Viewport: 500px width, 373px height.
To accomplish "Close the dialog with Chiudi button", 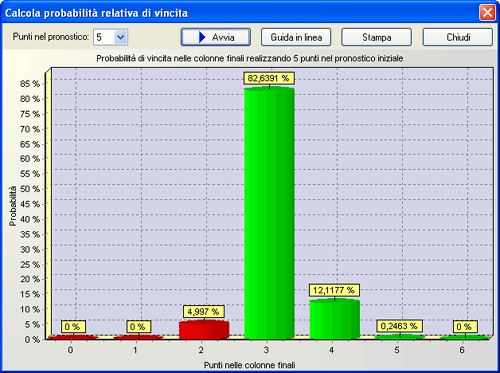I will pyautogui.click(x=458, y=37).
